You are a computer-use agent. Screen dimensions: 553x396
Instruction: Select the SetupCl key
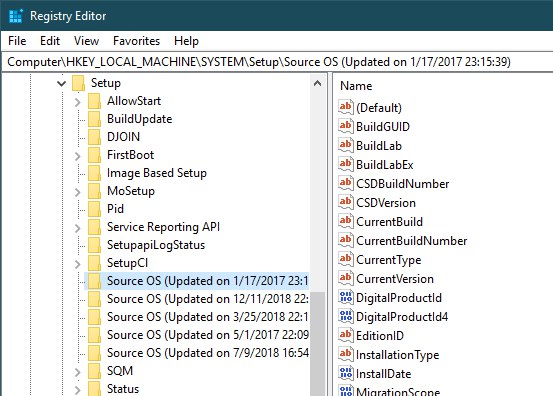[x=127, y=263]
